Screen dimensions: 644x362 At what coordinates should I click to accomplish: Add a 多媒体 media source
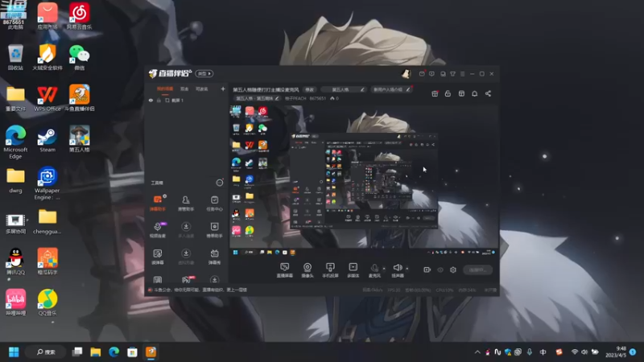click(x=353, y=270)
